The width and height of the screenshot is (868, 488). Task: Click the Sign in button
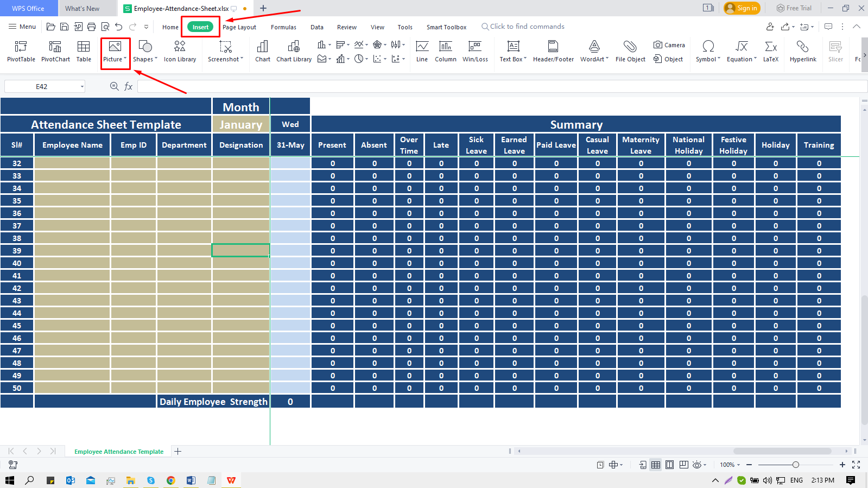[x=742, y=8]
